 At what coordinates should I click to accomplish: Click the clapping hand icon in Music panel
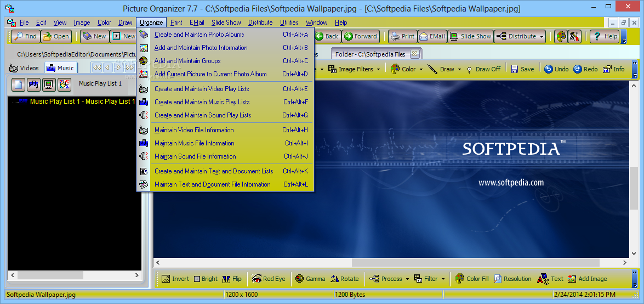click(x=65, y=85)
